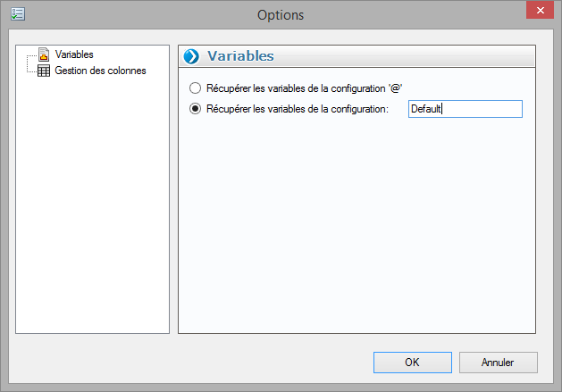Click the "Récupérer les variables de la configuration:" label

(298, 109)
